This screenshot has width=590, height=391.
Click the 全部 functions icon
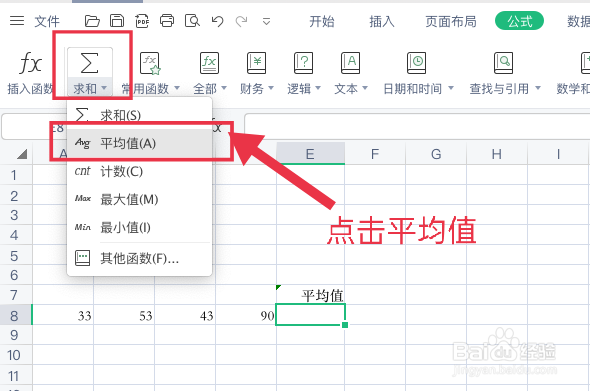coord(209,63)
